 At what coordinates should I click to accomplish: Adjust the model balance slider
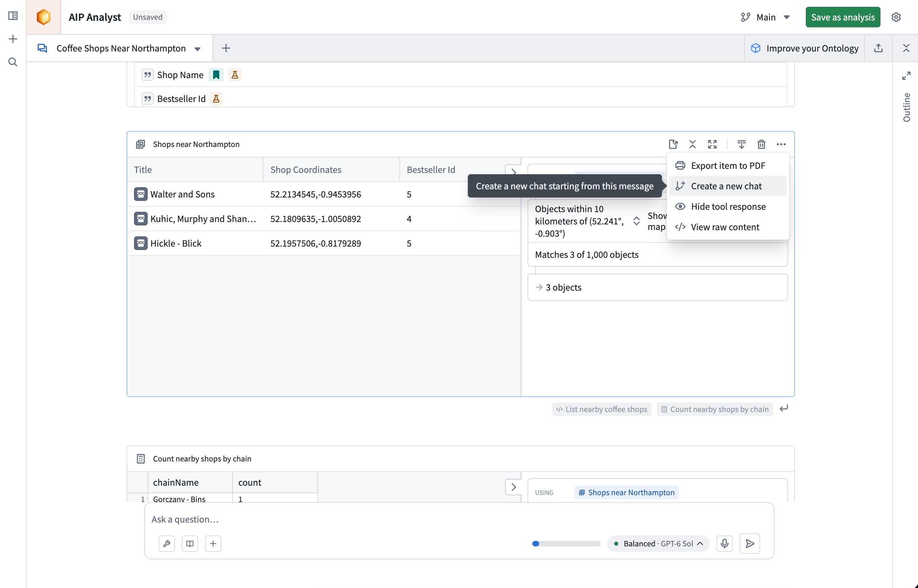tap(566, 544)
